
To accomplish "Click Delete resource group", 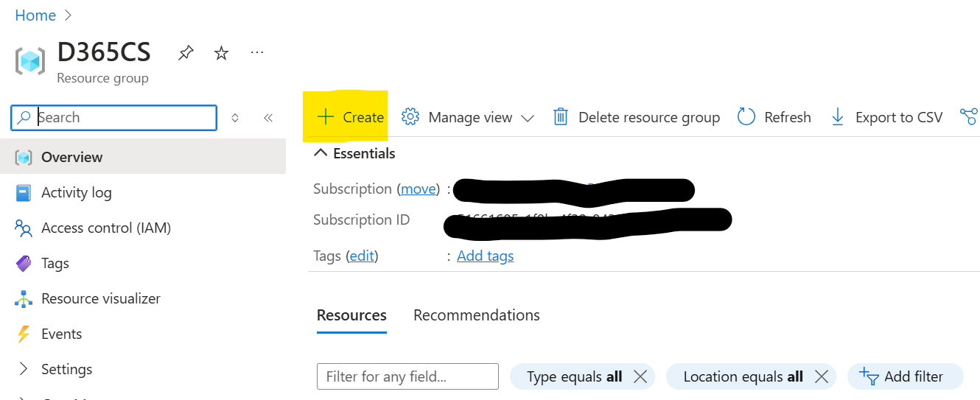I will (x=636, y=118).
